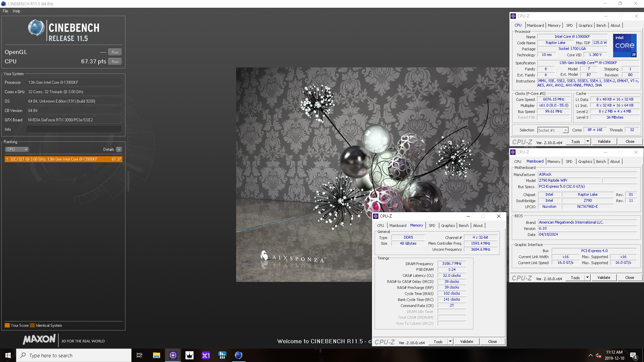This screenshot has width=644, height=362.
Task: Run the CPU benchmark
Action: (115, 62)
